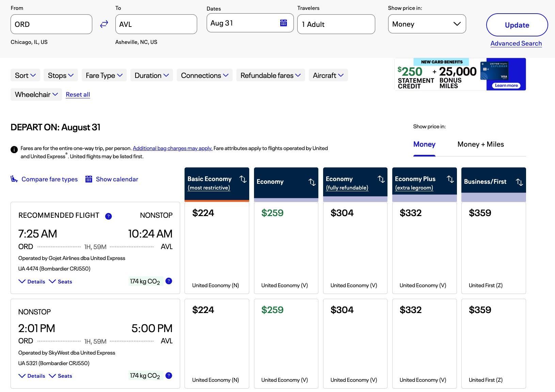Viewport: 555px width, 392px height.
Task: Open Show price in Money dropdown
Action: tap(427, 24)
